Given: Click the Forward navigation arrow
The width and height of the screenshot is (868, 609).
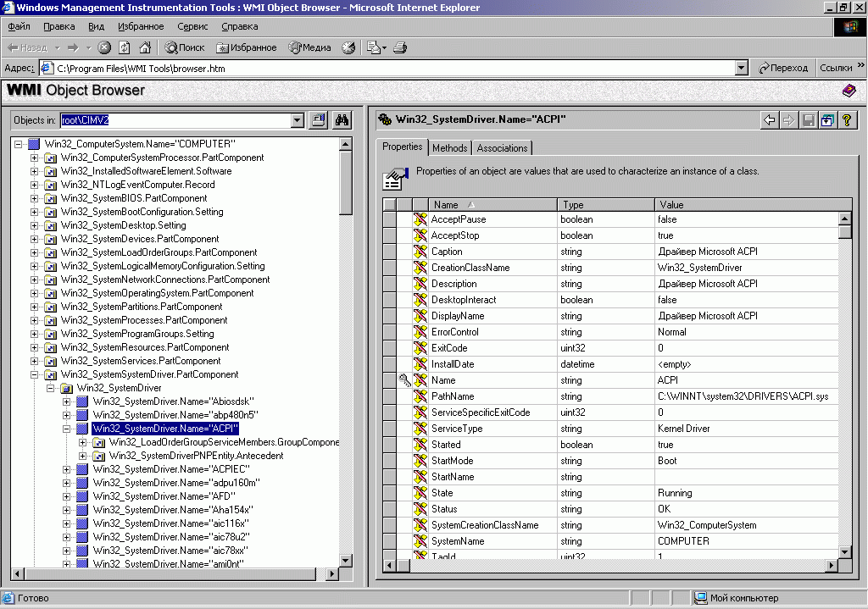Looking at the screenshot, I should pos(73,47).
